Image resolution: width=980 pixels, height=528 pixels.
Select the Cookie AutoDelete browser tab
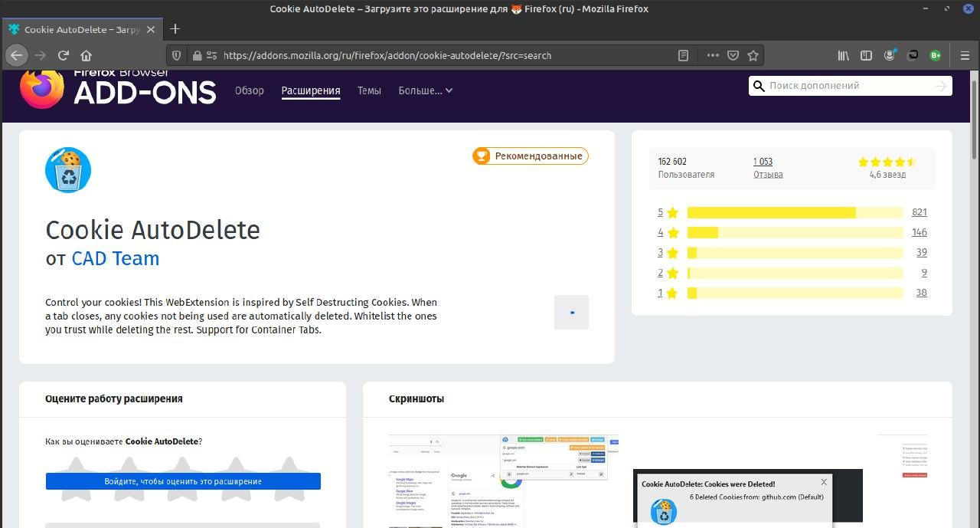pos(83,29)
